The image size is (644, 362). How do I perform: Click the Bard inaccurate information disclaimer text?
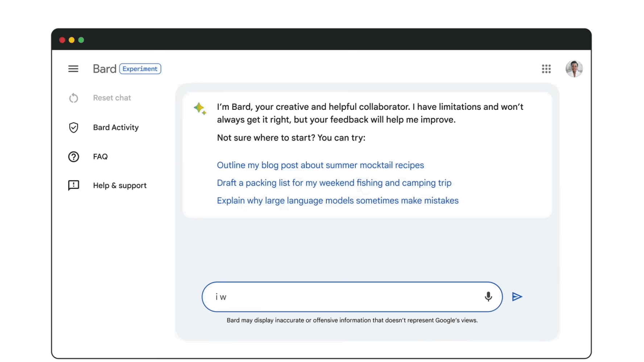click(x=352, y=320)
